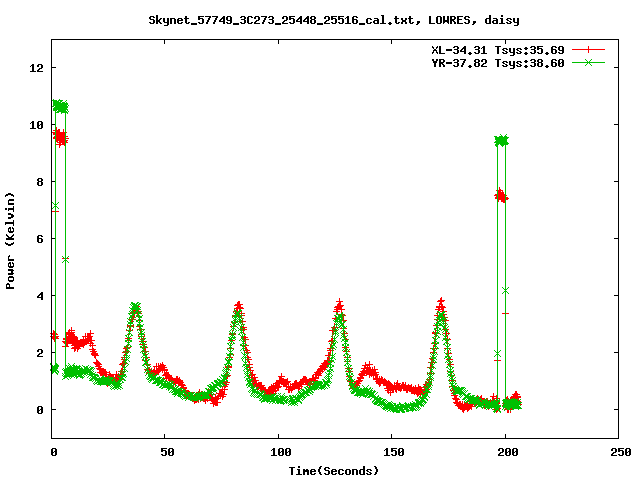Click the x-axis tick label '200'
640x480 pixels.
[507, 452]
